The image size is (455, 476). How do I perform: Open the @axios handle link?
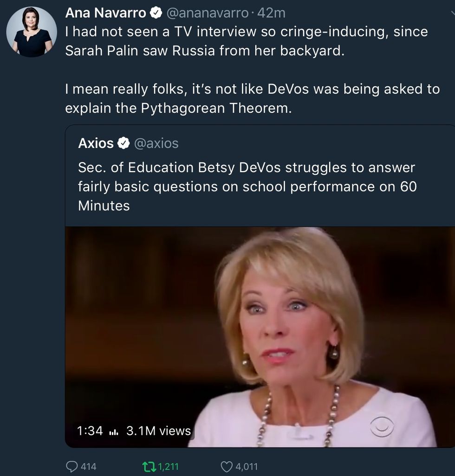click(x=156, y=143)
